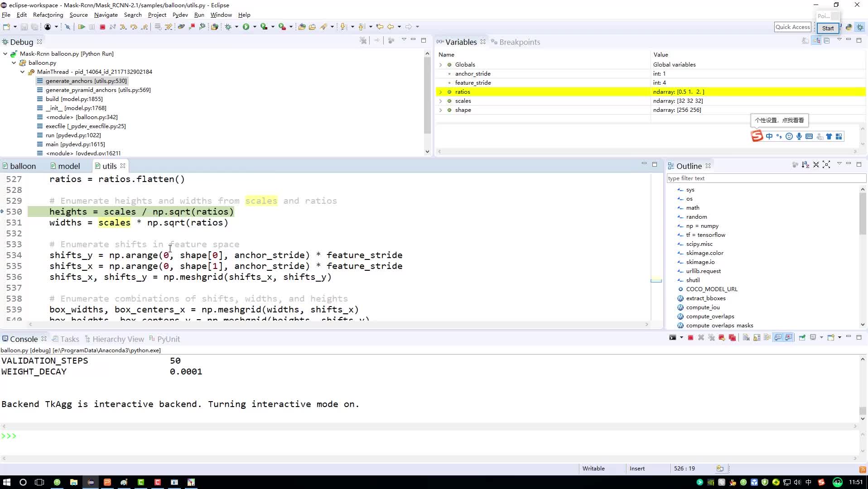Open the Refactoring menu
The width and height of the screenshot is (868, 489).
click(x=48, y=15)
